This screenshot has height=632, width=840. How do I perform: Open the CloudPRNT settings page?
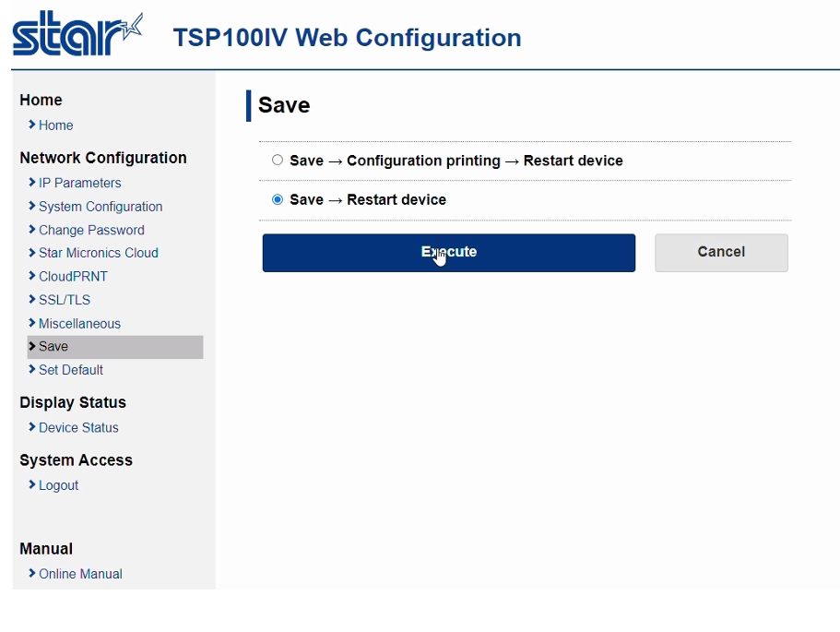pyautogui.click(x=74, y=276)
